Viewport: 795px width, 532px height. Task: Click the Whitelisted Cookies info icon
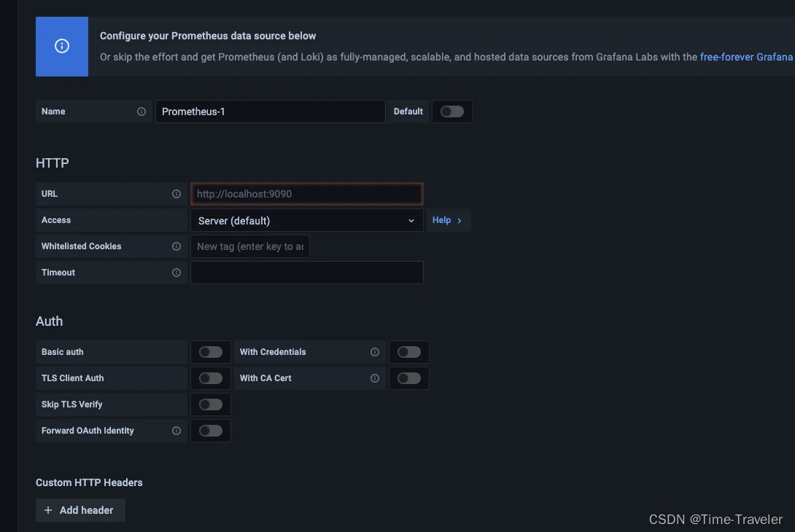[177, 246]
